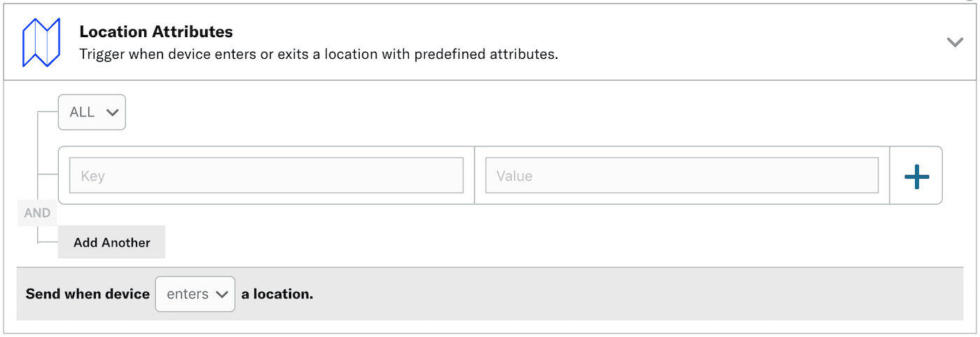Select the word 'ALL' in the selector
Image resolution: width=980 pixels, height=337 pixels.
click(x=82, y=112)
